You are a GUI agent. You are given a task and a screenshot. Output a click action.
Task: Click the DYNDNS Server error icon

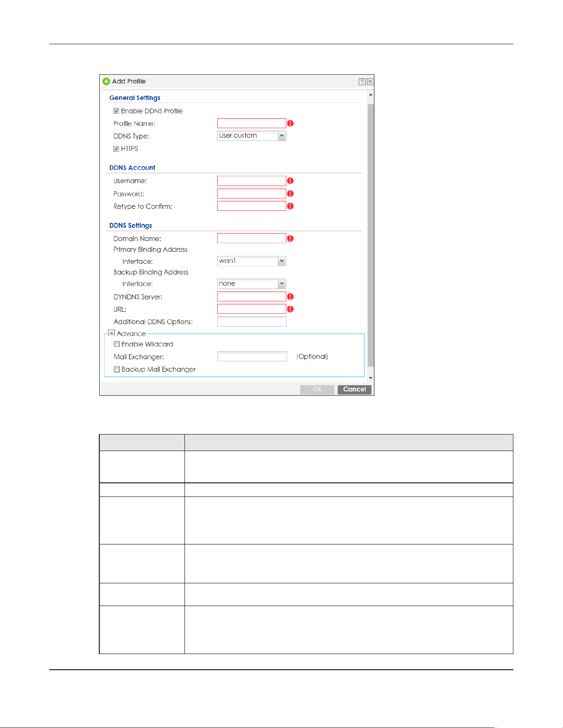click(290, 296)
